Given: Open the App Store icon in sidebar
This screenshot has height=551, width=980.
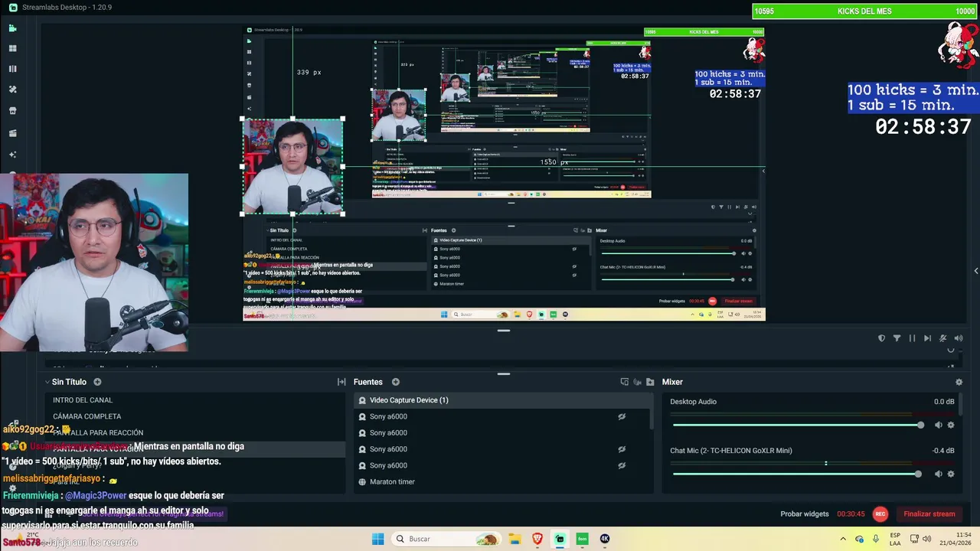Looking at the screenshot, I should pyautogui.click(x=12, y=110).
